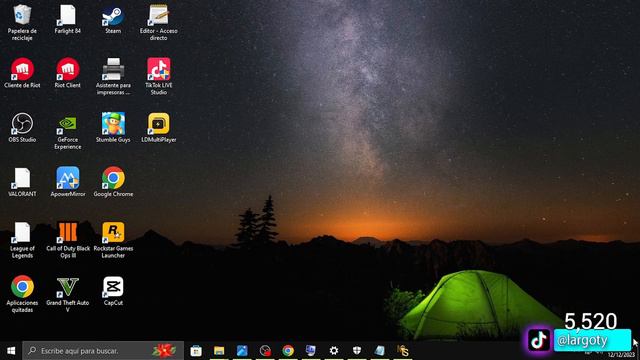Select the Asistente para impresoras icon

click(113, 77)
